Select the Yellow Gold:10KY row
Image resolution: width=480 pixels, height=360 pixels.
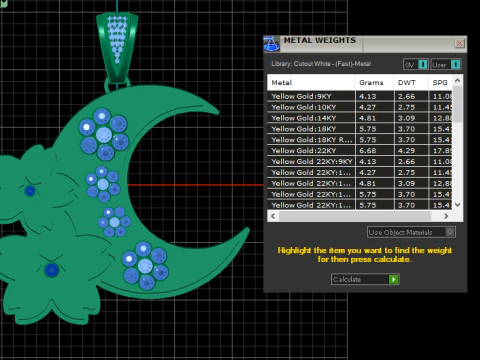pyautogui.click(x=360, y=107)
